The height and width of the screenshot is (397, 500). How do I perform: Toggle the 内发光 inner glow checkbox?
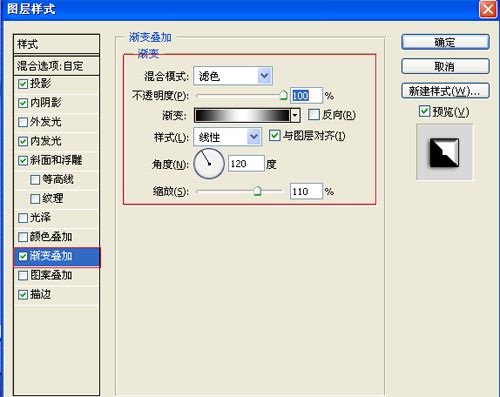click(23, 141)
